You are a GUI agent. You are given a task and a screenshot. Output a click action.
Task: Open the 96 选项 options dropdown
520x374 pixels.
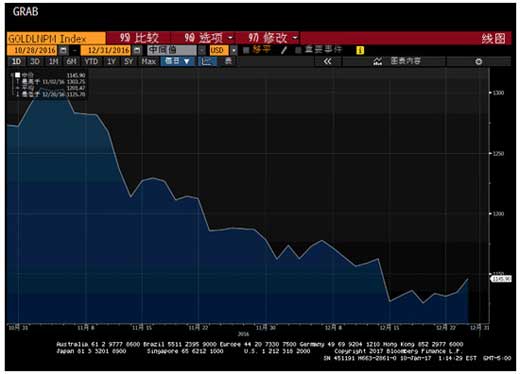pyautogui.click(x=203, y=38)
